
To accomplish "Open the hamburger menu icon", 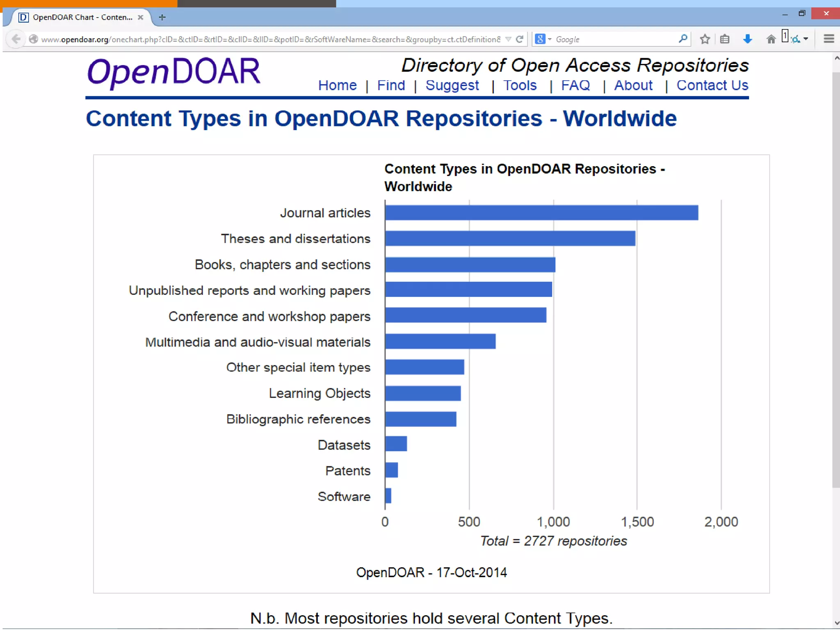I will 829,39.
